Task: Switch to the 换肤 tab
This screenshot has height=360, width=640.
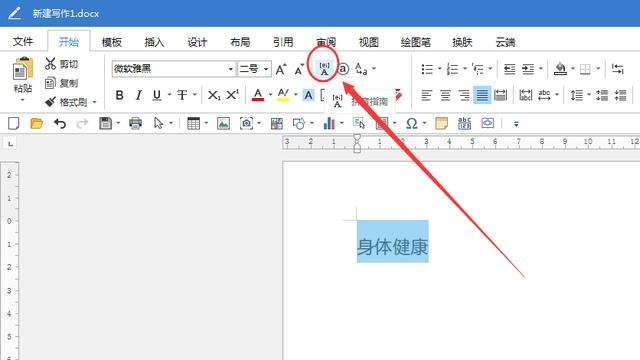Action: (x=462, y=42)
